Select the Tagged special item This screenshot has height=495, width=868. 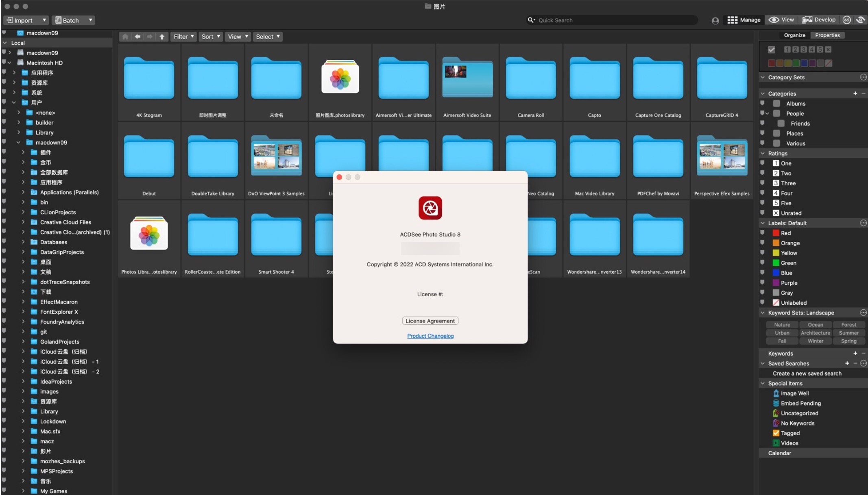click(786, 433)
